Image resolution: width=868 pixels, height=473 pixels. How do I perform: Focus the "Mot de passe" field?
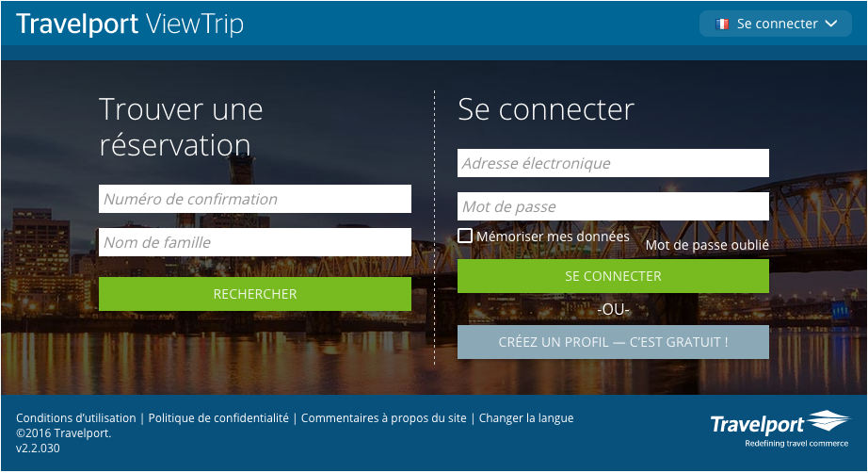613,206
